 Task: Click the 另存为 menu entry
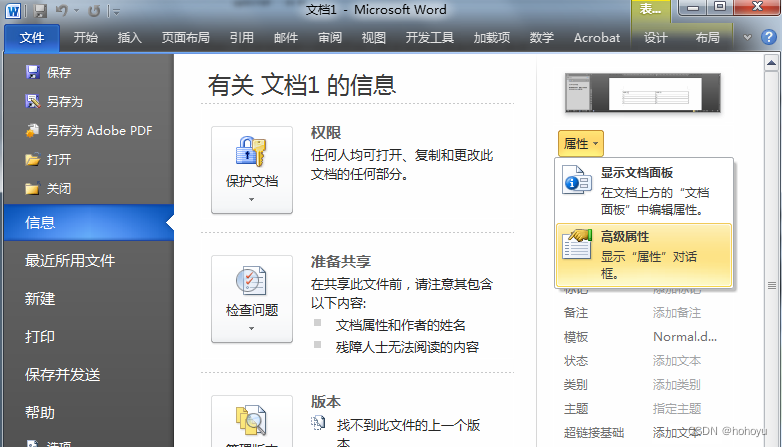tap(54, 102)
